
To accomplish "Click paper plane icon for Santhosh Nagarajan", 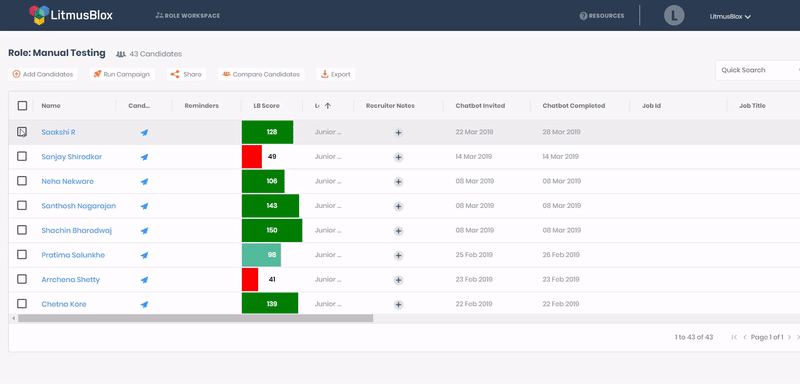I will pos(144,206).
